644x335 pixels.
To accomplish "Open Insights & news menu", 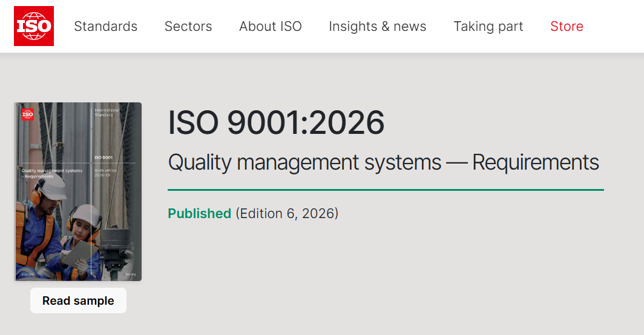I will [x=378, y=26].
